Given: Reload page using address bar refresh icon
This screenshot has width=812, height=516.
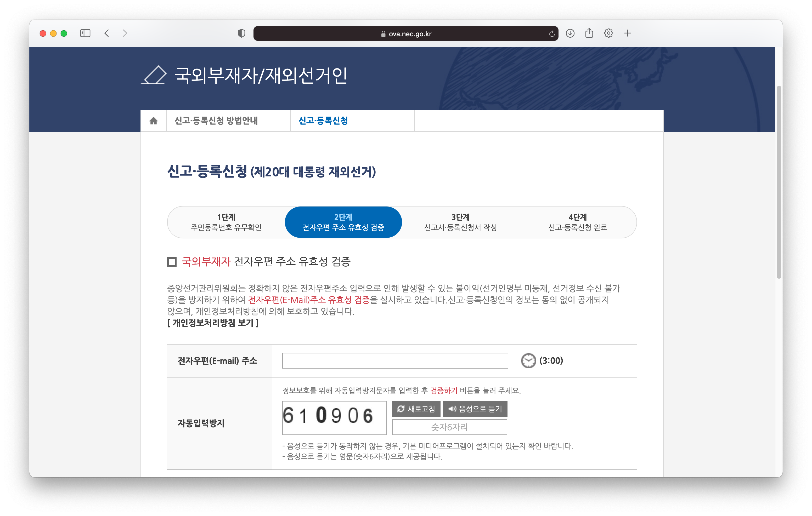Looking at the screenshot, I should [552, 34].
